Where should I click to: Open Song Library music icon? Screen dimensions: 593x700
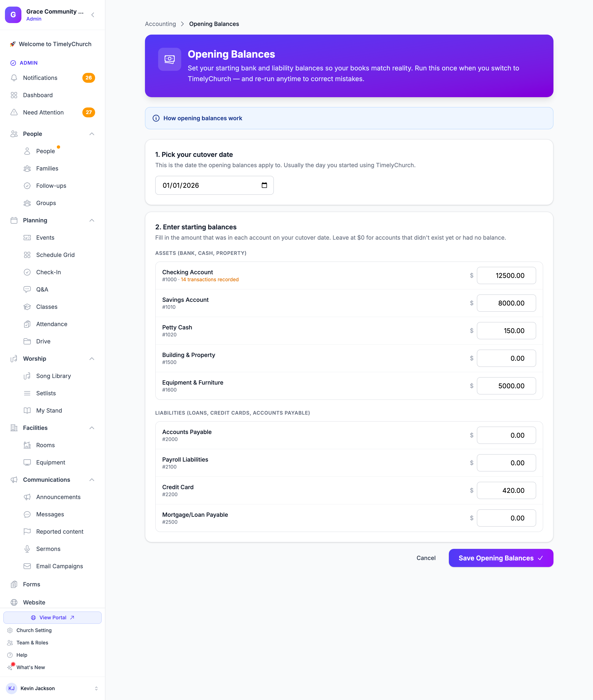pyautogui.click(x=27, y=376)
